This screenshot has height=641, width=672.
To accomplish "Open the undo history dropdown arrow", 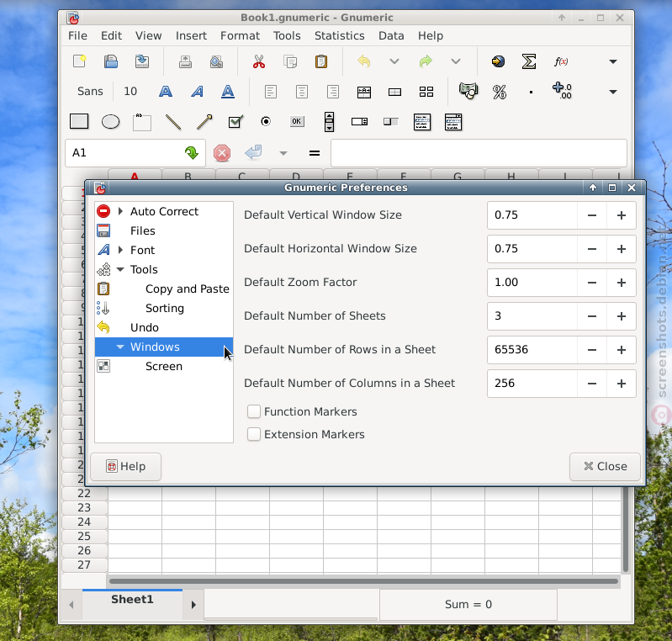I will [x=394, y=61].
